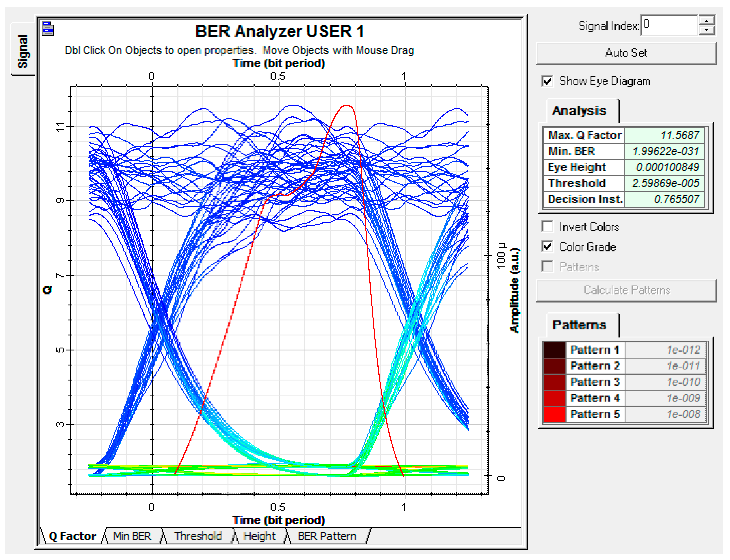Click the Max. Q Factor value cell
The image size is (730, 560).
664,135
